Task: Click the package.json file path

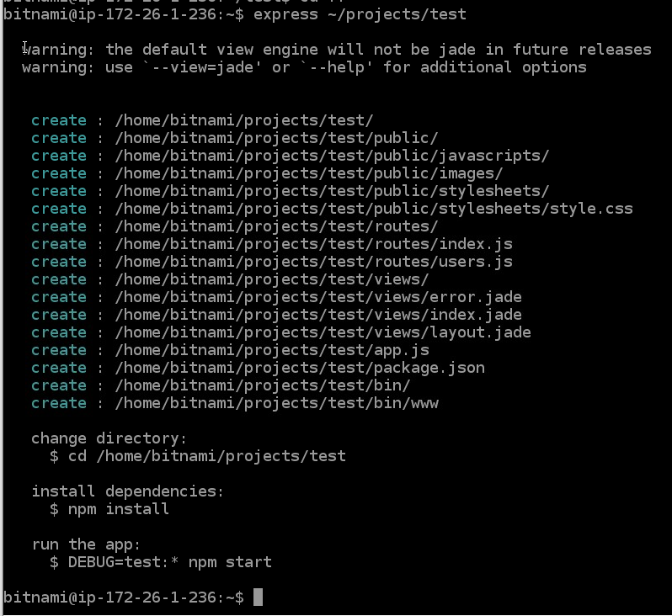Action: tap(299, 368)
